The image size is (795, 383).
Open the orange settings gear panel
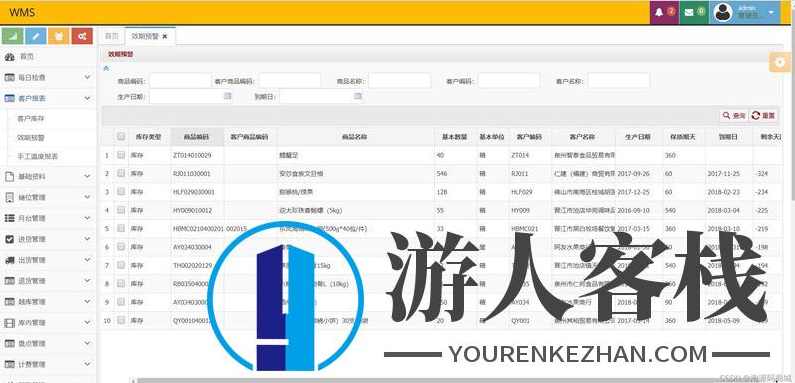tap(780, 62)
